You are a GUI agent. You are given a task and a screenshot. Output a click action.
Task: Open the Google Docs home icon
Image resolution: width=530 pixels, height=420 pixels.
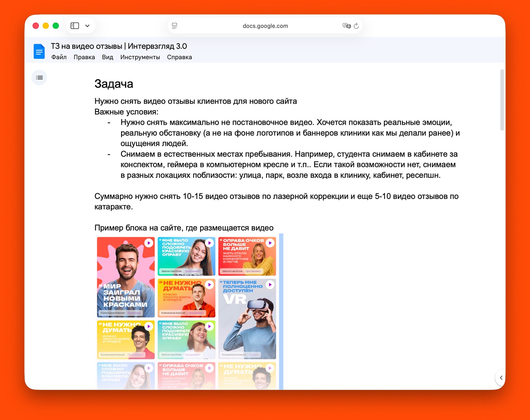click(39, 51)
